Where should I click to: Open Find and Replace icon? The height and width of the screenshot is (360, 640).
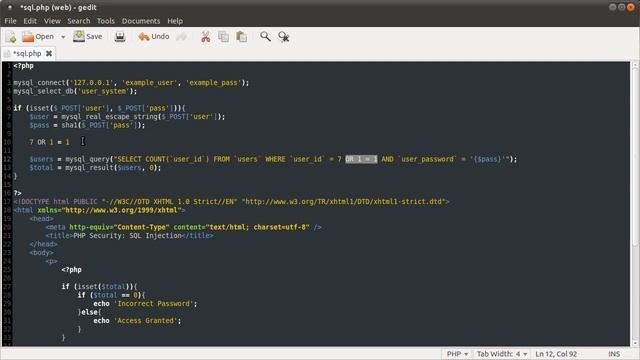tap(284, 37)
